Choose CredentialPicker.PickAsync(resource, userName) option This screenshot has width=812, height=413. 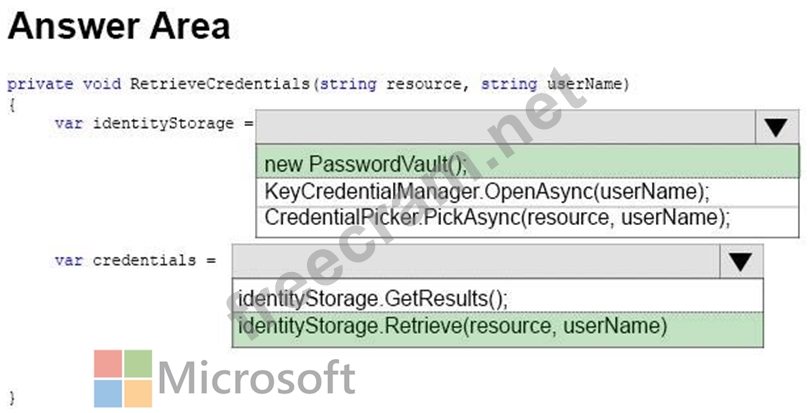click(527, 219)
